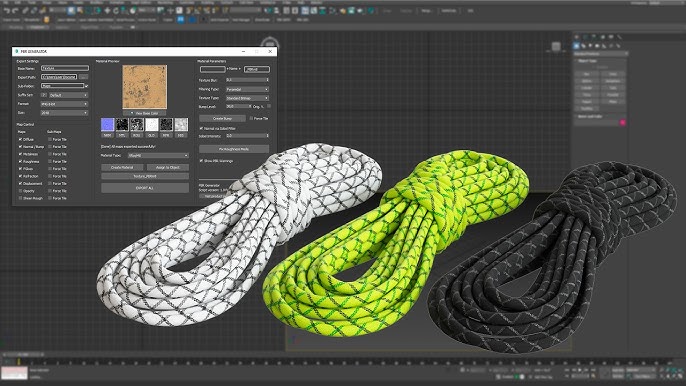The height and width of the screenshot is (386, 686).
Task: Toggle the Snaps Toggle icon
Action: tap(190, 11)
